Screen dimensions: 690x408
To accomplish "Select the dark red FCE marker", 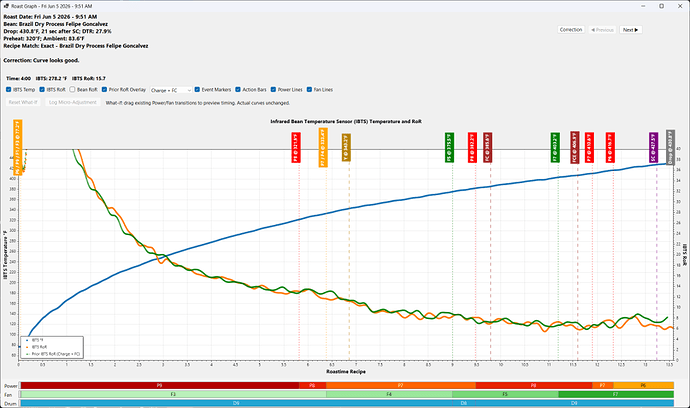I will pos(575,147).
